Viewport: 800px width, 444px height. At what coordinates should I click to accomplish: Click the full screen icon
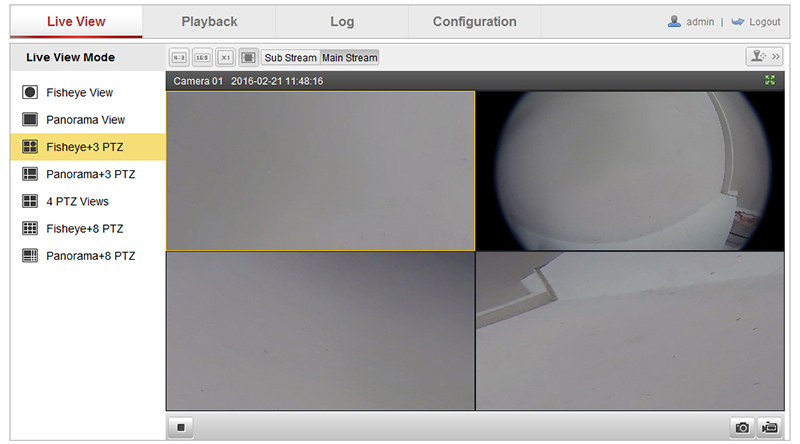tap(770, 80)
